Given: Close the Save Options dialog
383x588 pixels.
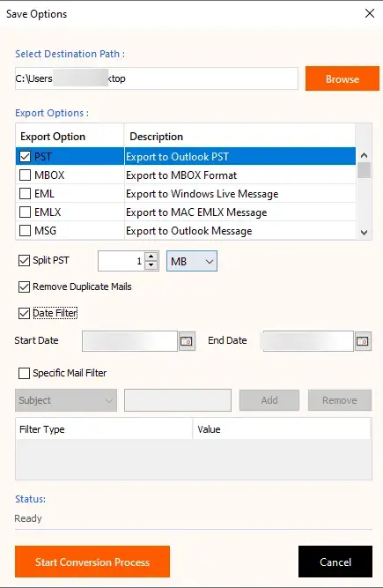Looking at the screenshot, I should [370, 13].
